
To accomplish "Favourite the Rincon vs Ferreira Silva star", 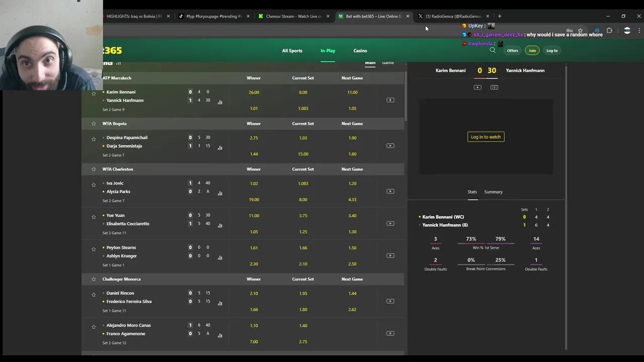I will [x=94, y=295].
